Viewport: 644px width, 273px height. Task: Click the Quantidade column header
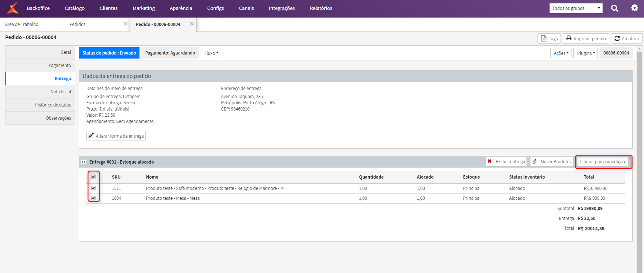pos(371,177)
